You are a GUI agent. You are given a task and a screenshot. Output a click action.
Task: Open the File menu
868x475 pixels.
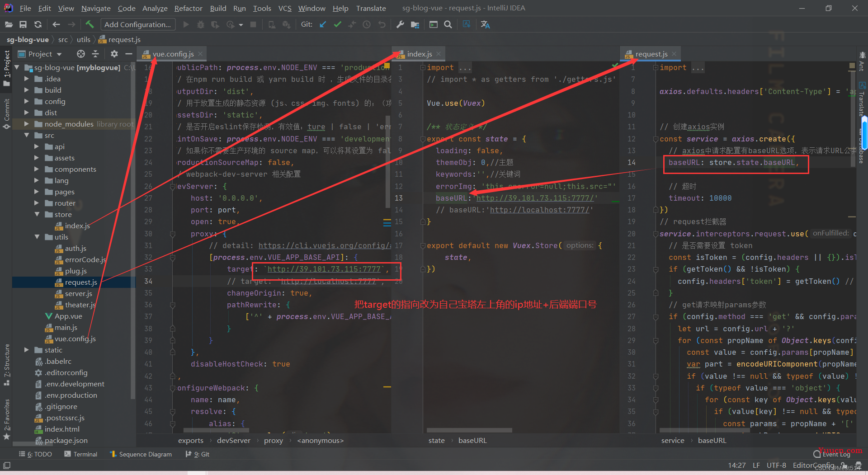(x=25, y=8)
